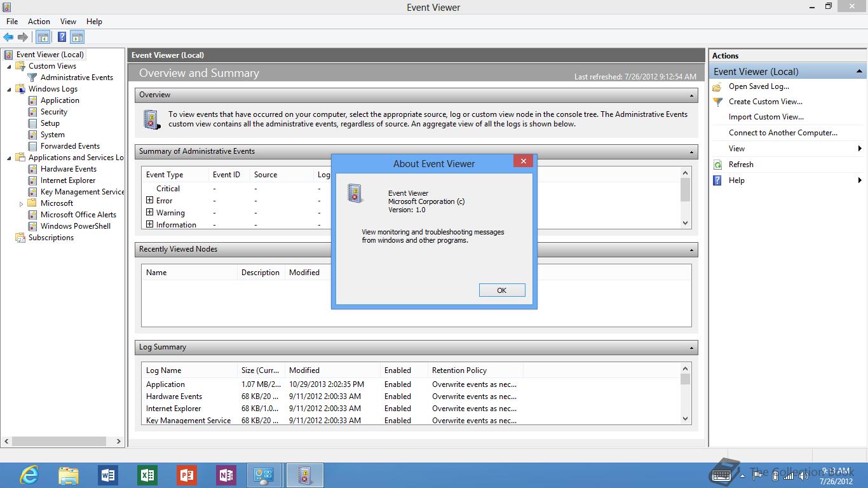Open the Help menu in menu bar
This screenshot has height=488, width=868.
(x=94, y=22)
